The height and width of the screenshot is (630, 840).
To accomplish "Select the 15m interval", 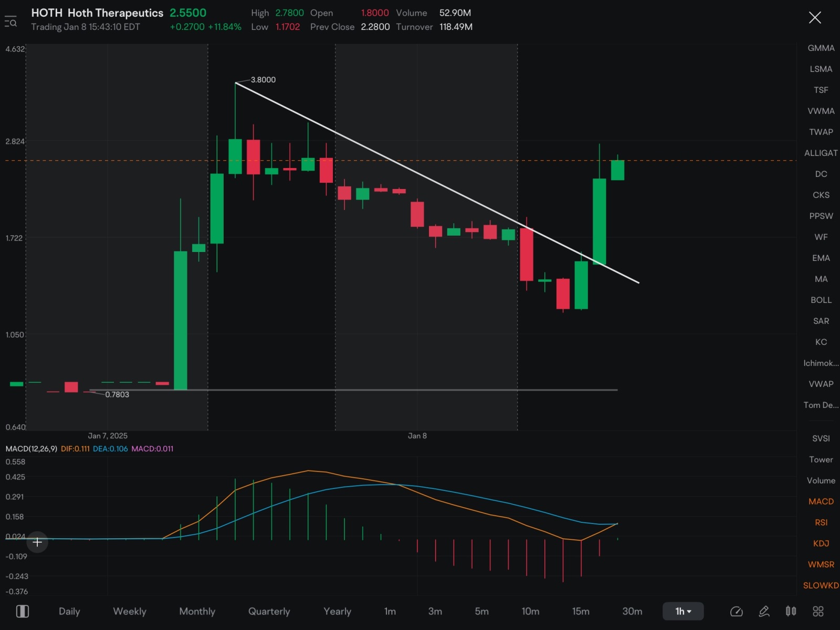I will 581,611.
